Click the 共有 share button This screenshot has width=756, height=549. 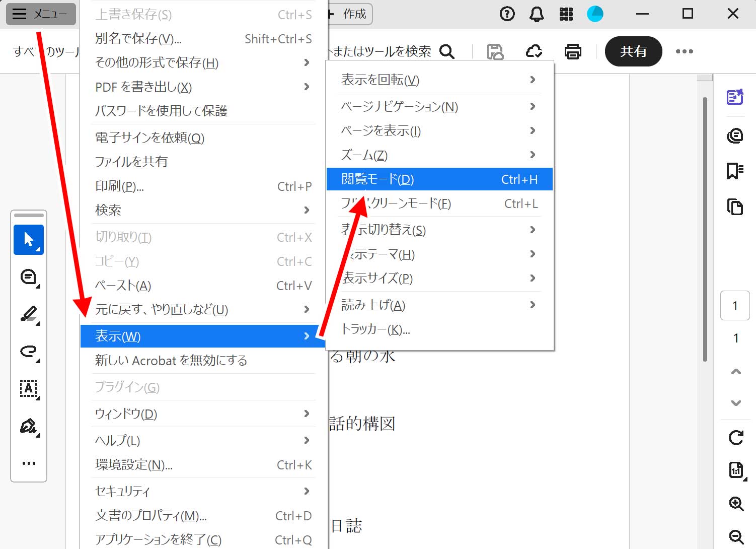[x=633, y=51]
